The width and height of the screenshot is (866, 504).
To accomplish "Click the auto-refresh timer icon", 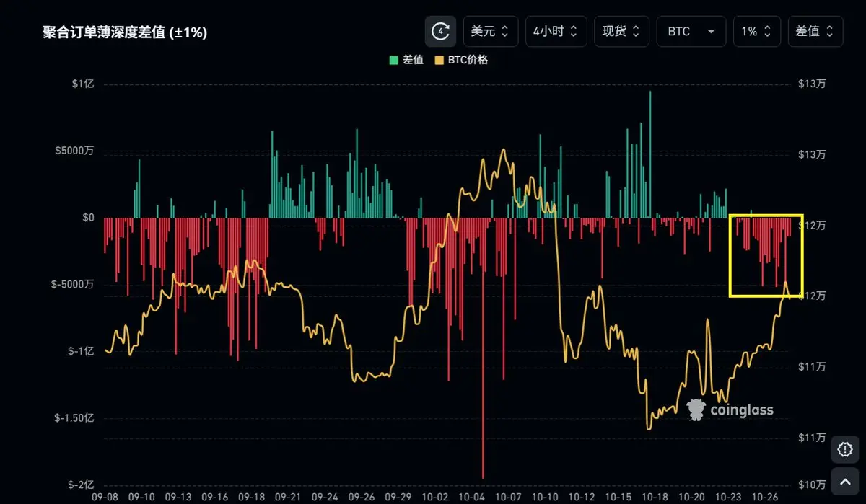I will 440,32.
